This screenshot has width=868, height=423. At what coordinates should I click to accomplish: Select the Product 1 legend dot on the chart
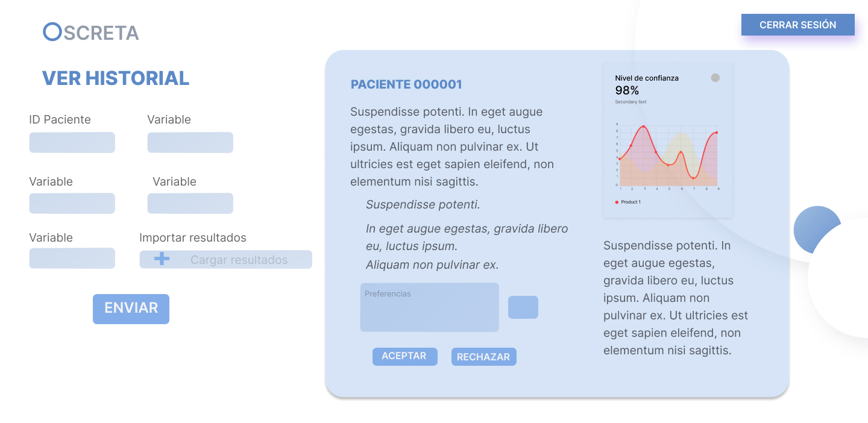point(618,202)
